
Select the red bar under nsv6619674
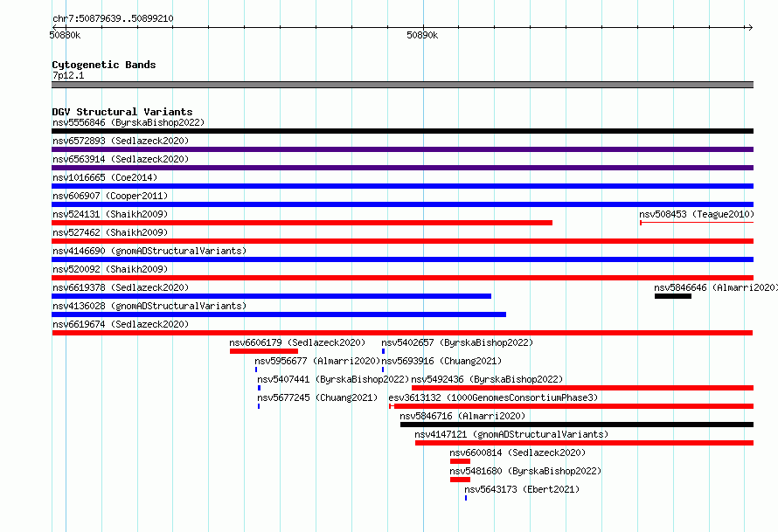tap(402, 333)
